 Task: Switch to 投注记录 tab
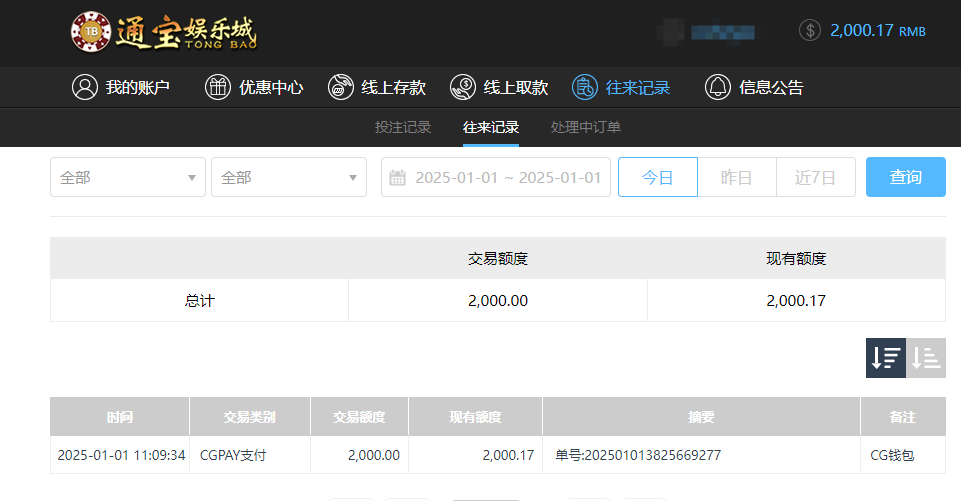pyautogui.click(x=403, y=127)
